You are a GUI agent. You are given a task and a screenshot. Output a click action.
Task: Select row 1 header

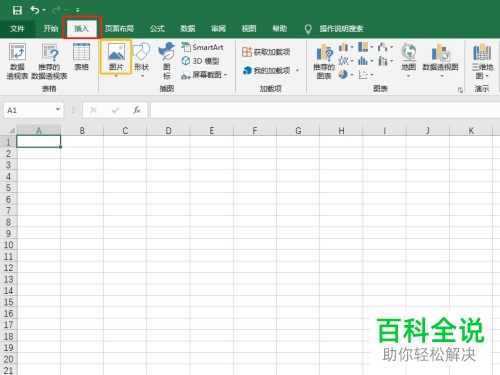(x=8, y=142)
